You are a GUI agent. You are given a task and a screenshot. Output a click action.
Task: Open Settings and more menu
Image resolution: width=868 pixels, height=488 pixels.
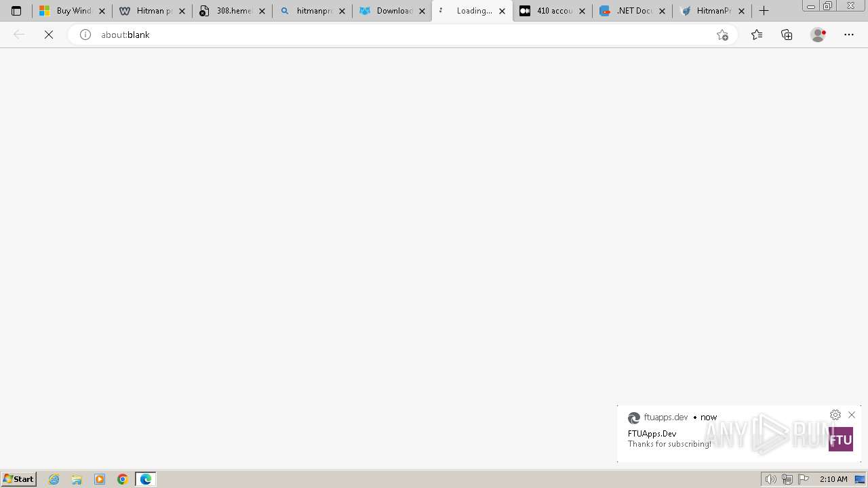tap(849, 35)
